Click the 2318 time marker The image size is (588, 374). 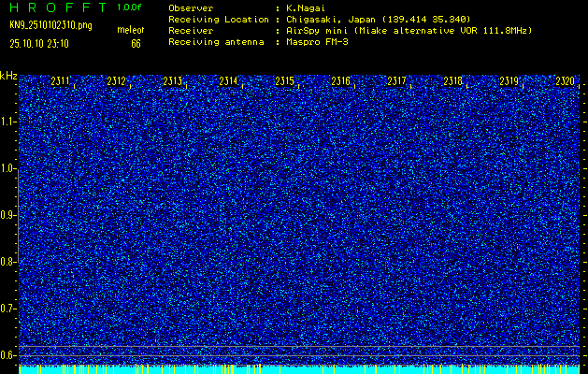tap(452, 81)
